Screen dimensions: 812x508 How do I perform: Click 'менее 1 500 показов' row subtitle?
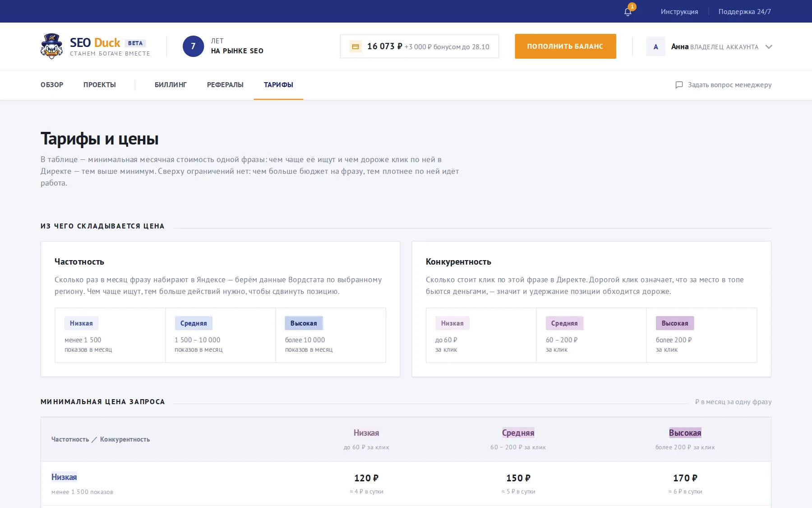coord(82,492)
